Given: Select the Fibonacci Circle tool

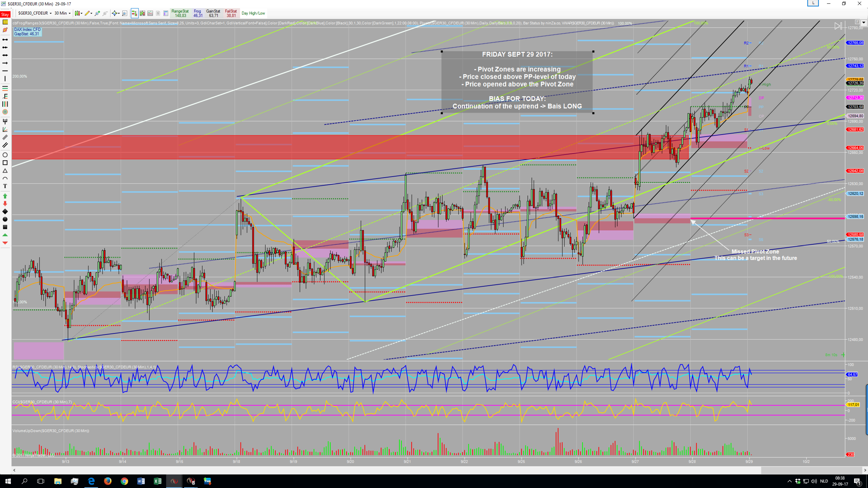Looking at the screenshot, I should 5,112.
